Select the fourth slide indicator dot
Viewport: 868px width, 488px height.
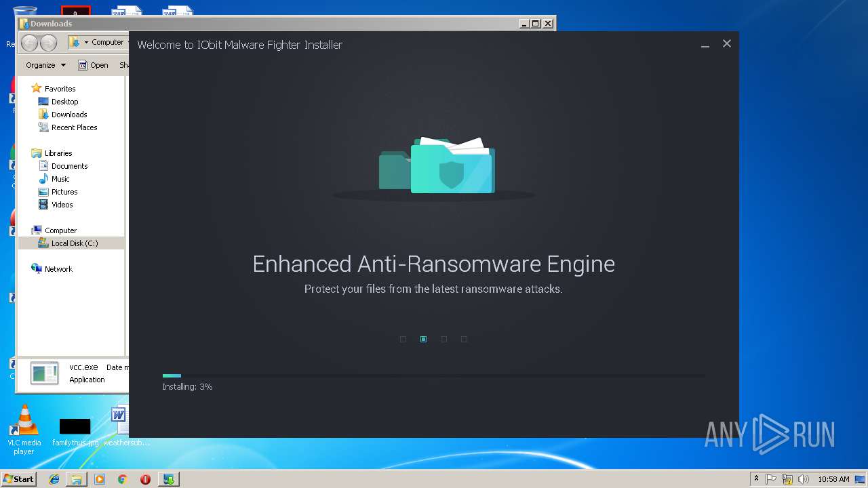tap(464, 339)
